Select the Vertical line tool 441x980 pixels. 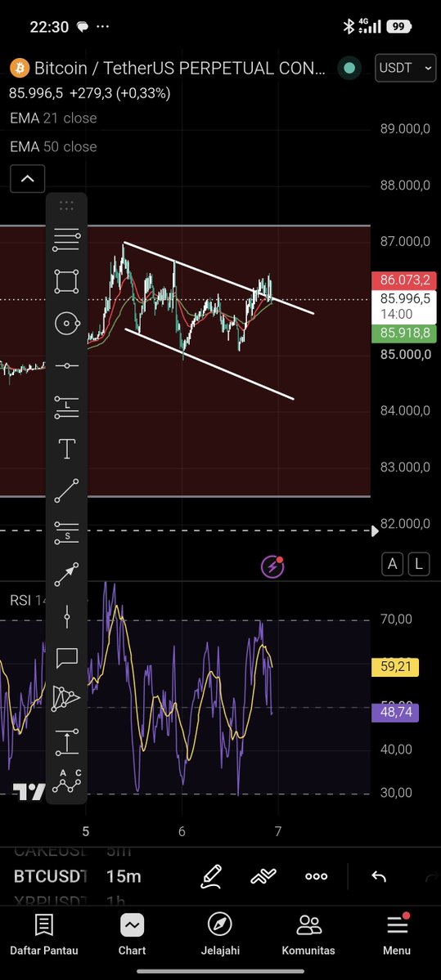tap(67, 616)
